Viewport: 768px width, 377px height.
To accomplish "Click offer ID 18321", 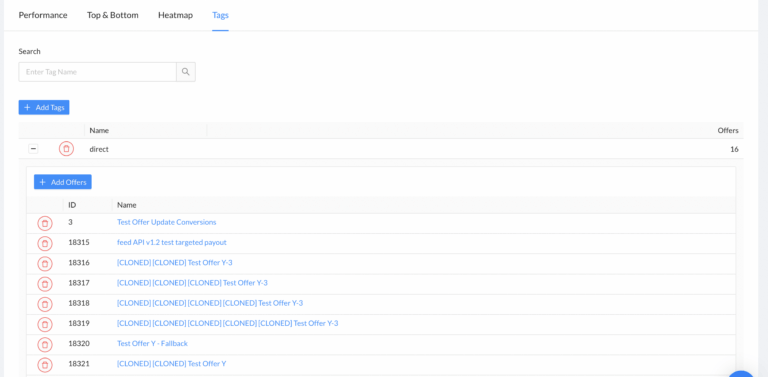I will pyautogui.click(x=79, y=364).
